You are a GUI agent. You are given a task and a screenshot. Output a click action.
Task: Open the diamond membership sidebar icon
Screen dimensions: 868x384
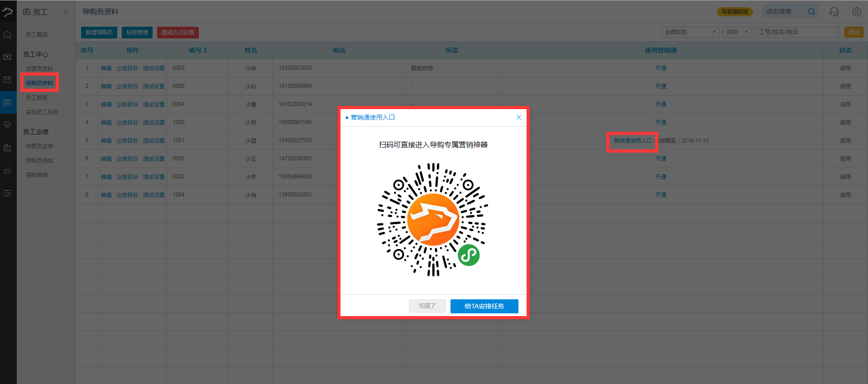click(8, 125)
